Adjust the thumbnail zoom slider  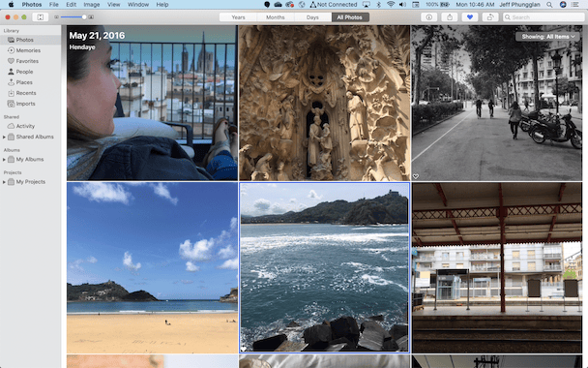73,17
